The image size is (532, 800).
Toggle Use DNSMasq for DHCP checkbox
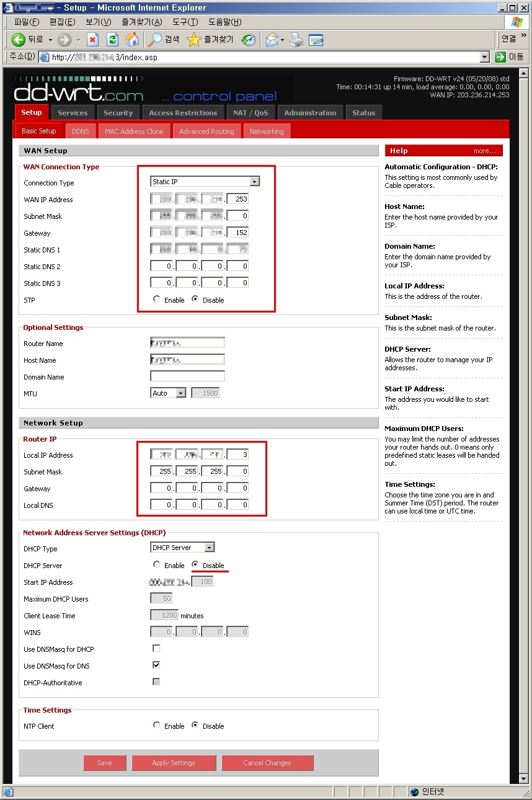(156, 649)
